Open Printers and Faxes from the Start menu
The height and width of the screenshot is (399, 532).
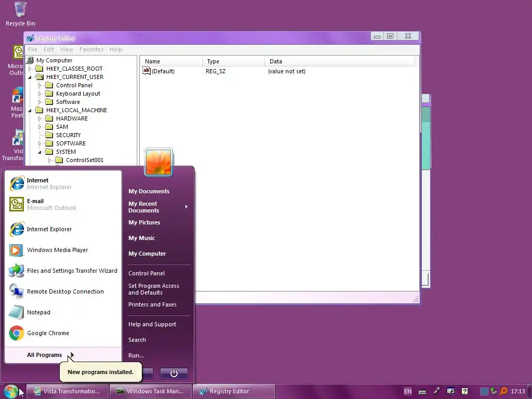pyautogui.click(x=152, y=304)
